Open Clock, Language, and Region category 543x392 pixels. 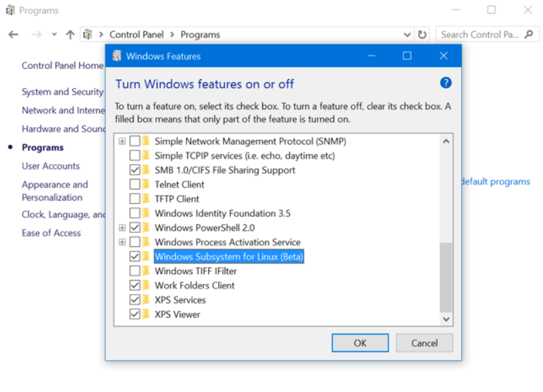coord(63,215)
